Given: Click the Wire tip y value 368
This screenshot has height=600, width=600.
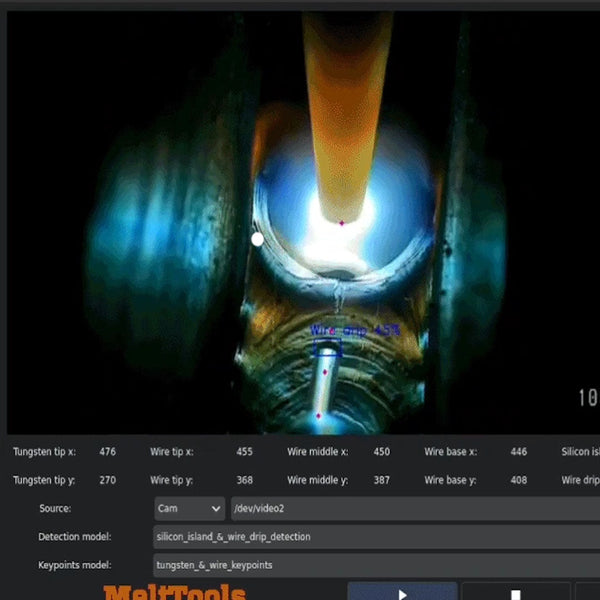Looking at the screenshot, I should tap(245, 480).
